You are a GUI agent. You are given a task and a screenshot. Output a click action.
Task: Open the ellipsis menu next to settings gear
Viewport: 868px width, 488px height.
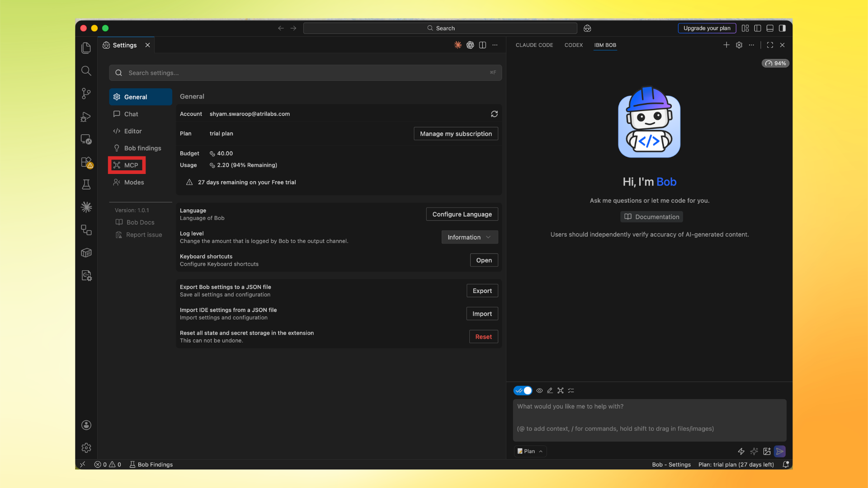pyautogui.click(x=751, y=45)
